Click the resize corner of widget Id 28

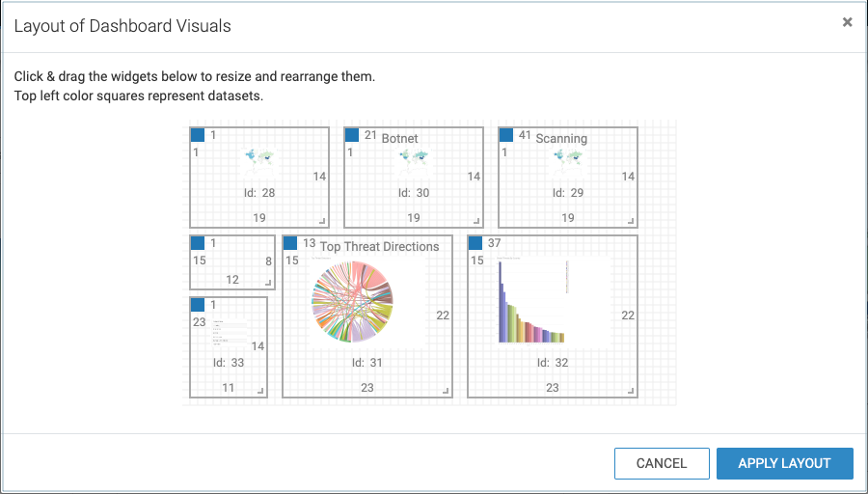coord(322,220)
